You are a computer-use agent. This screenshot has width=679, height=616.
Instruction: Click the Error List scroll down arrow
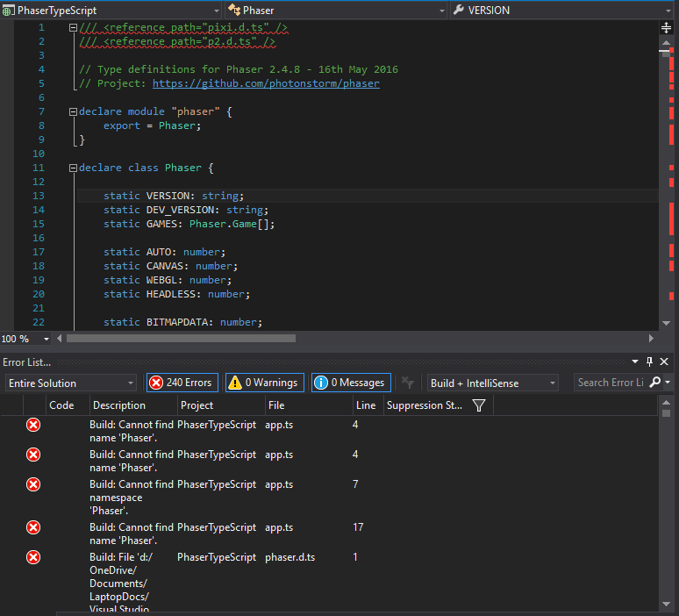tap(666, 605)
